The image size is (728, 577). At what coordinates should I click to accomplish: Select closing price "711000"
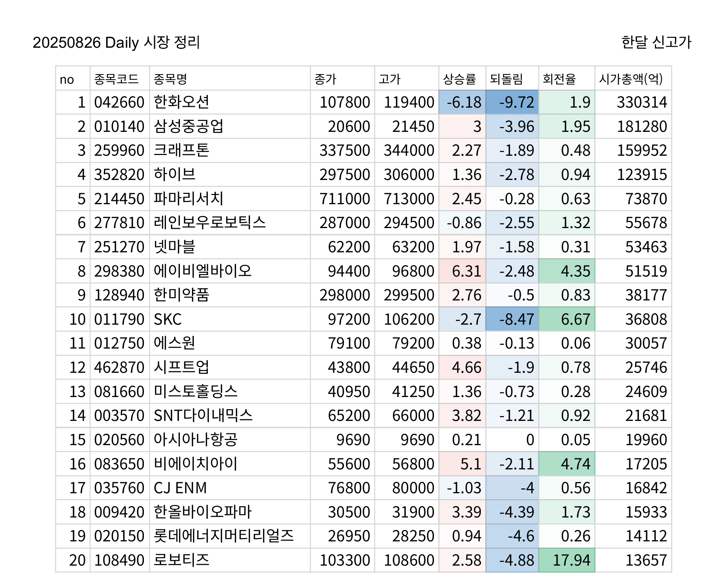point(345,199)
